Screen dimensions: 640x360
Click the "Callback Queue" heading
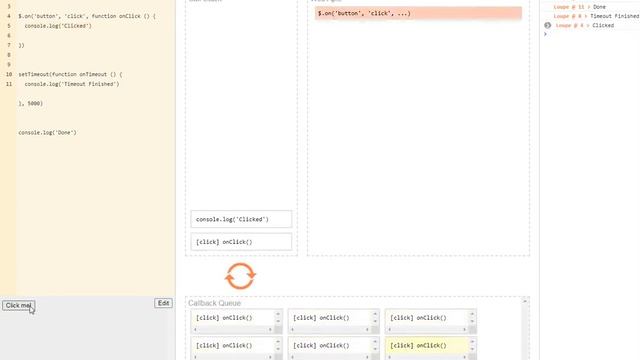click(214, 303)
